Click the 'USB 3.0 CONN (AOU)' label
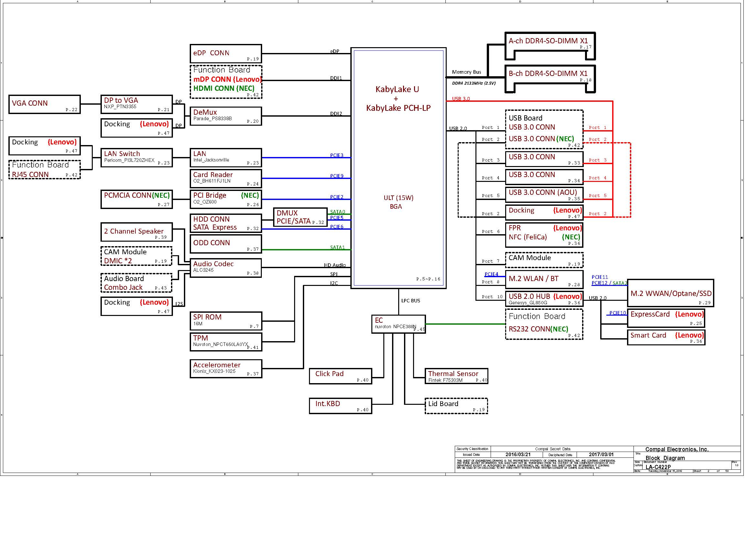Screen dimensions: 756x534 (543, 193)
